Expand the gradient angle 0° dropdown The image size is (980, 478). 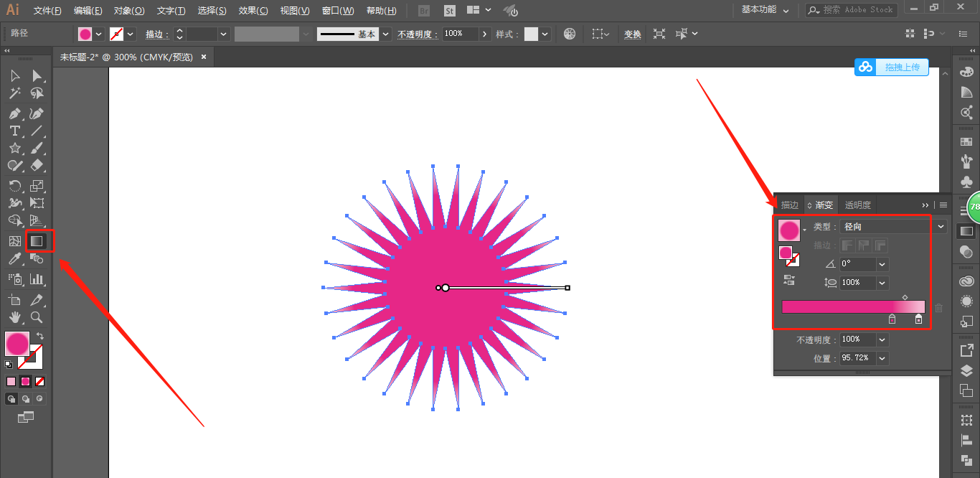click(882, 264)
